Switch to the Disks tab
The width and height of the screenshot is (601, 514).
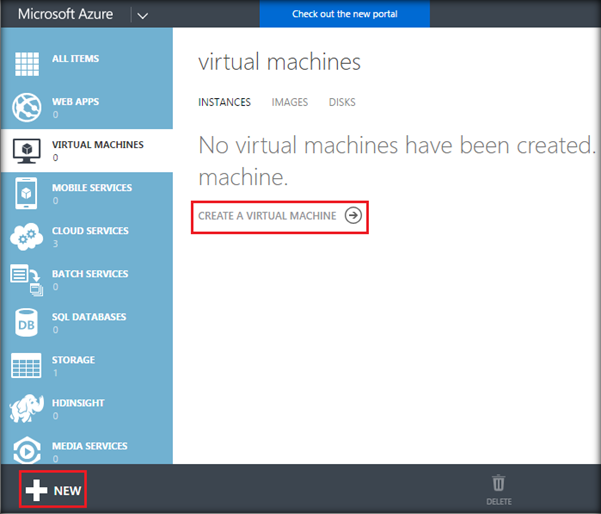click(x=342, y=102)
